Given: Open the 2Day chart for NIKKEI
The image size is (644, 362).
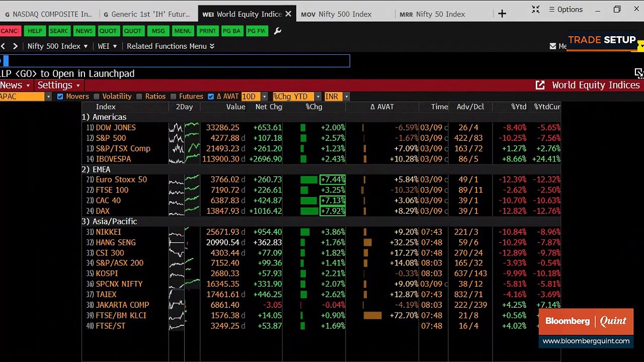Looking at the screenshot, I should pos(184,232).
